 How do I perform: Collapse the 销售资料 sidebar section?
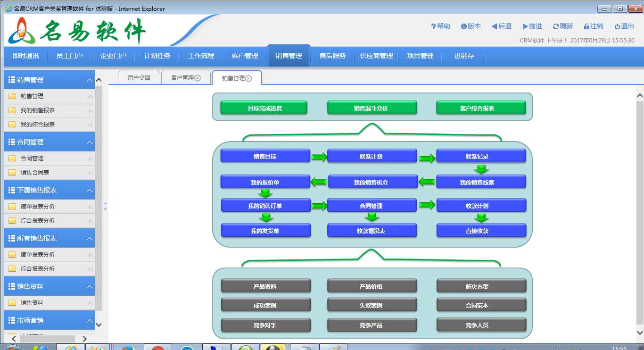(x=90, y=286)
